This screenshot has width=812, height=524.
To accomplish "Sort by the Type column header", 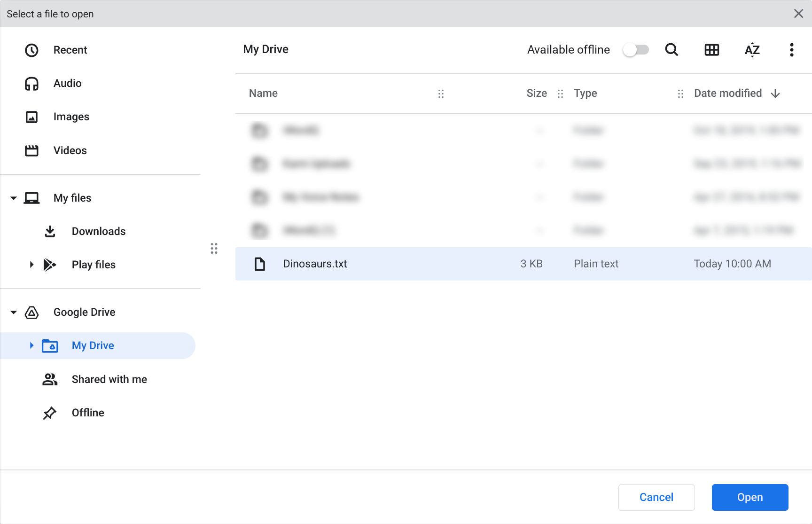I will (586, 93).
